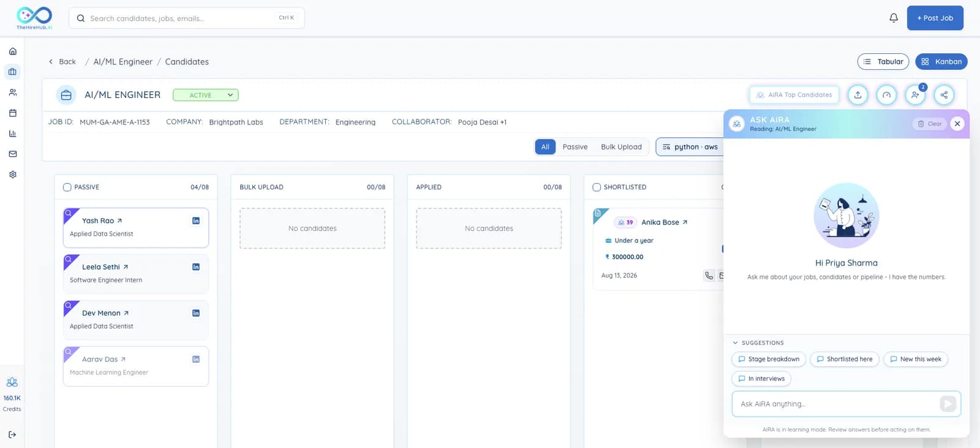
Task: Click the upload icon in job header
Action: pyautogui.click(x=858, y=95)
